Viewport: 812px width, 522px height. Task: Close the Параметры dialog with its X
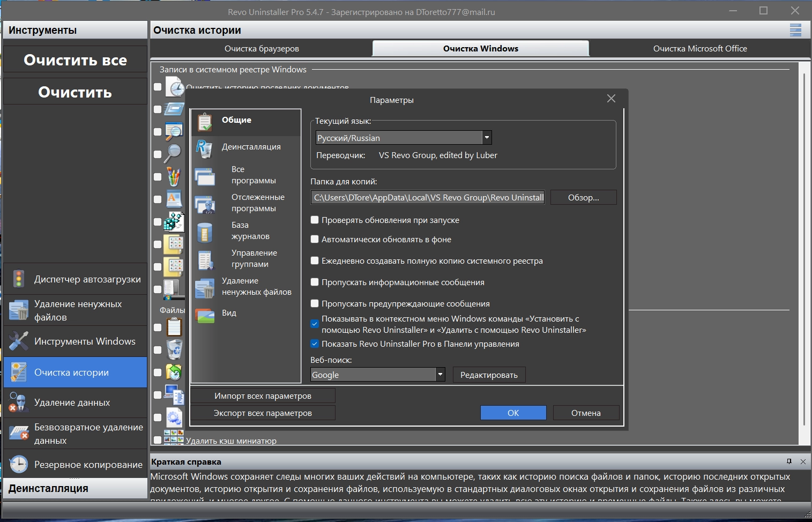pyautogui.click(x=611, y=99)
